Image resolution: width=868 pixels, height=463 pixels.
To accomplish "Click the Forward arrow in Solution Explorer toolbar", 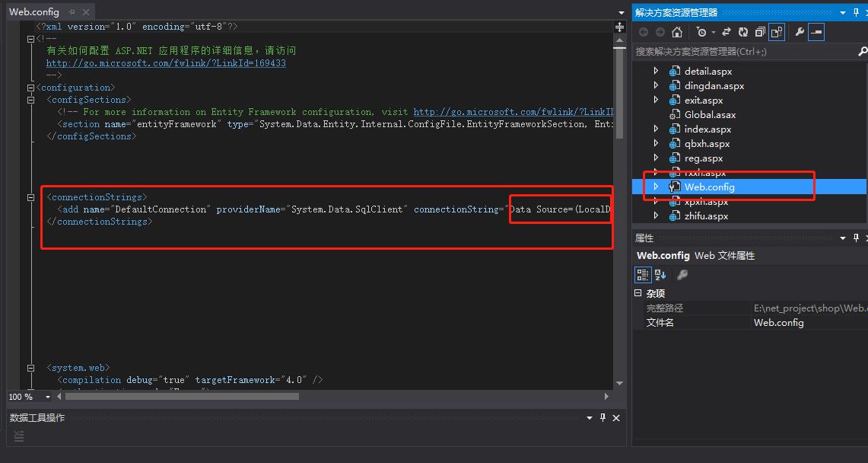I will pos(660,32).
